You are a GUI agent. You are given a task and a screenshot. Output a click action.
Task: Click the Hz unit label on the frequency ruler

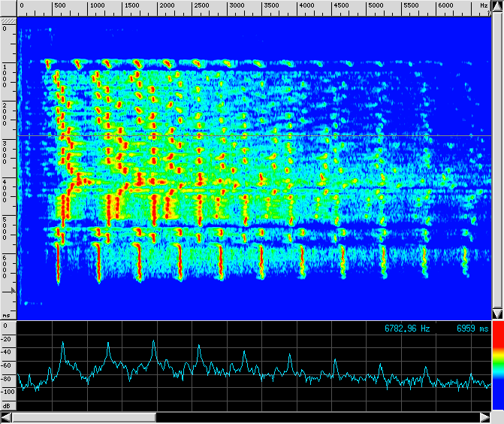point(483,5)
